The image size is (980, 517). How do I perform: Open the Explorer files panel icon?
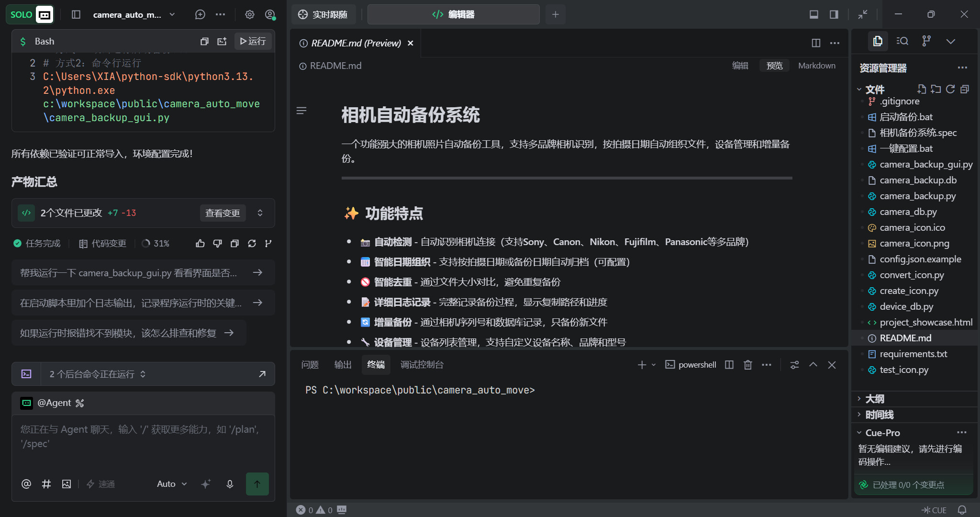(878, 41)
